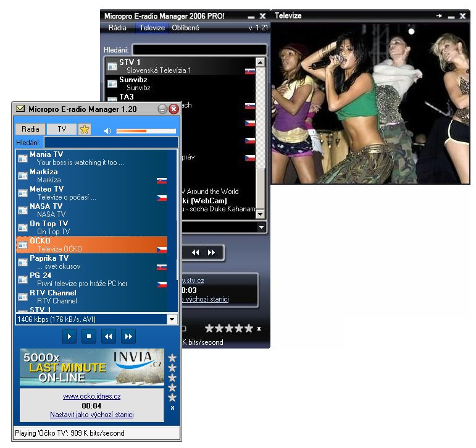Select On Top TV channel
The image size is (476, 448).
(x=91, y=227)
